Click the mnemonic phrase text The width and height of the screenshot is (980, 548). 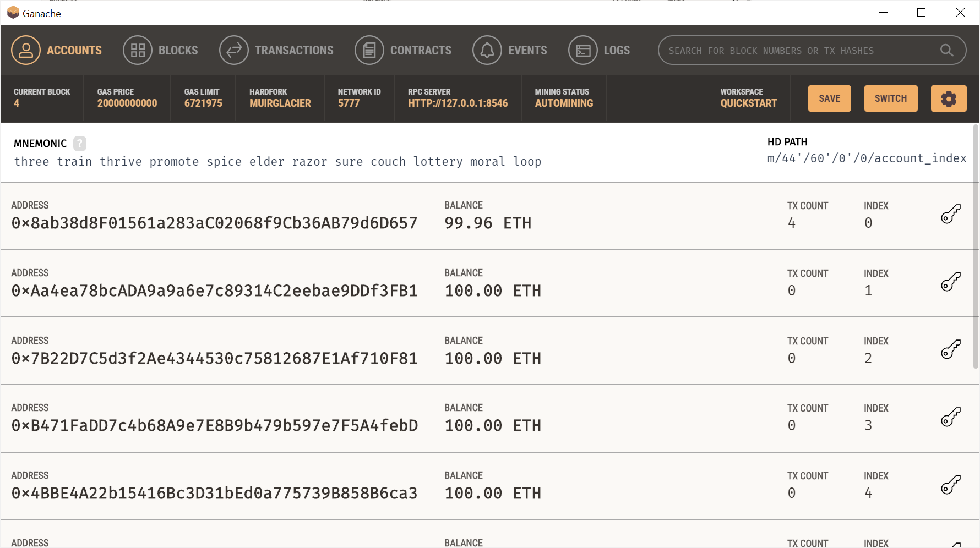pos(277,161)
